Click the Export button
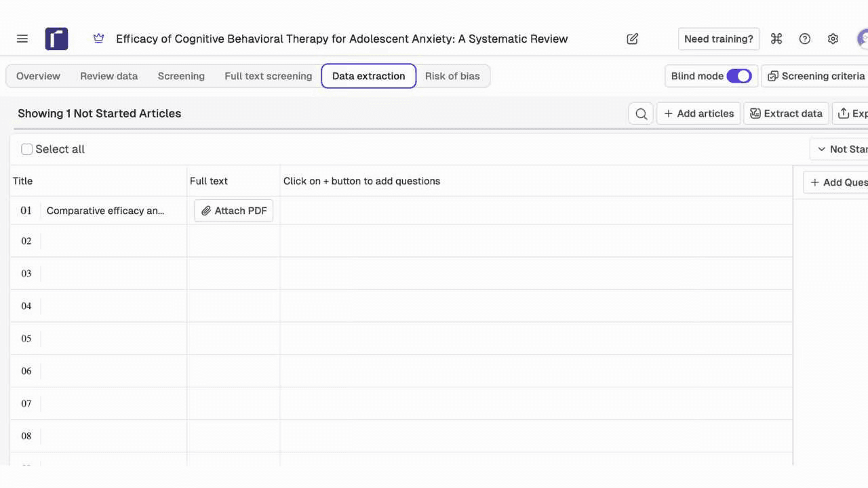Image resolution: width=868 pixels, height=488 pixels. tap(850, 114)
